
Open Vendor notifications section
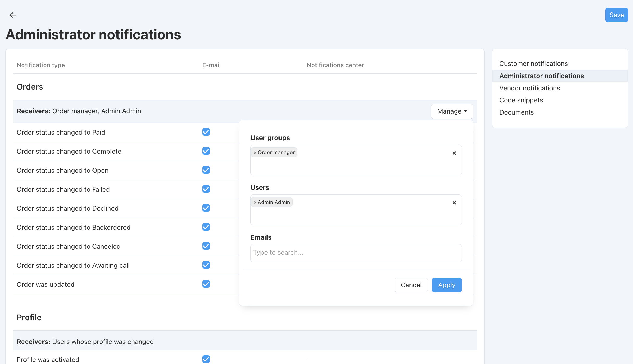point(530,88)
